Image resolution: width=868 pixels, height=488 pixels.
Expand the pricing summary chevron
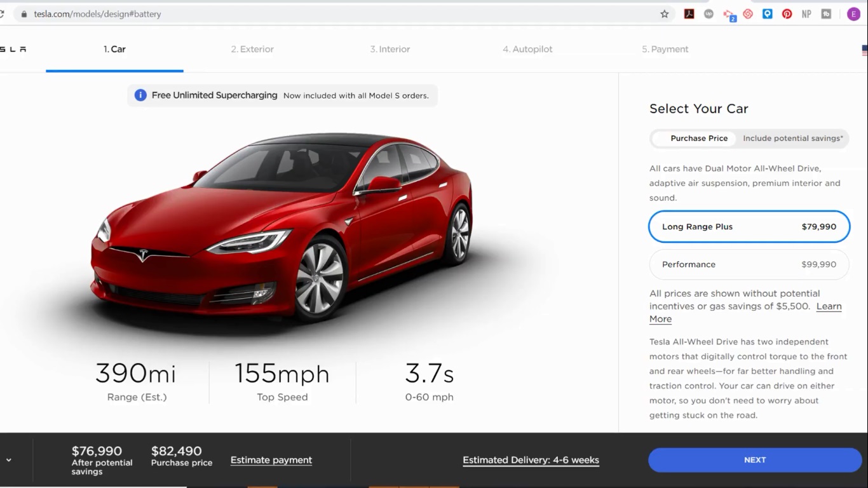(8, 460)
